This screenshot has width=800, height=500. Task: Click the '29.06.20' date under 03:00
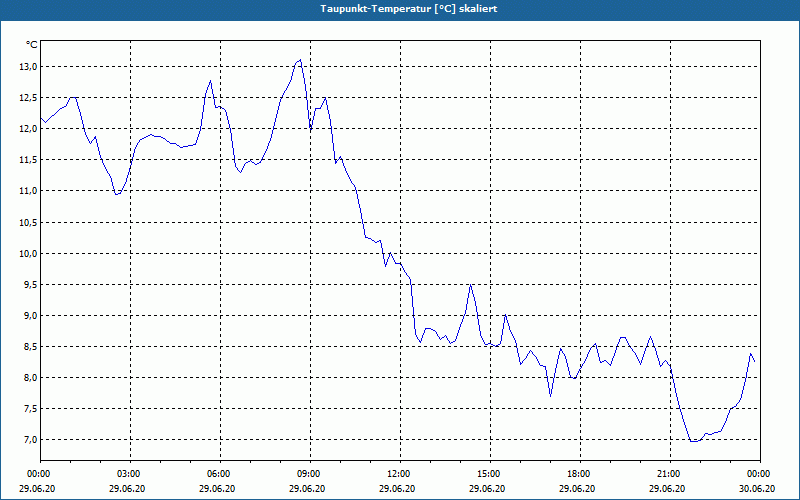pos(127,488)
